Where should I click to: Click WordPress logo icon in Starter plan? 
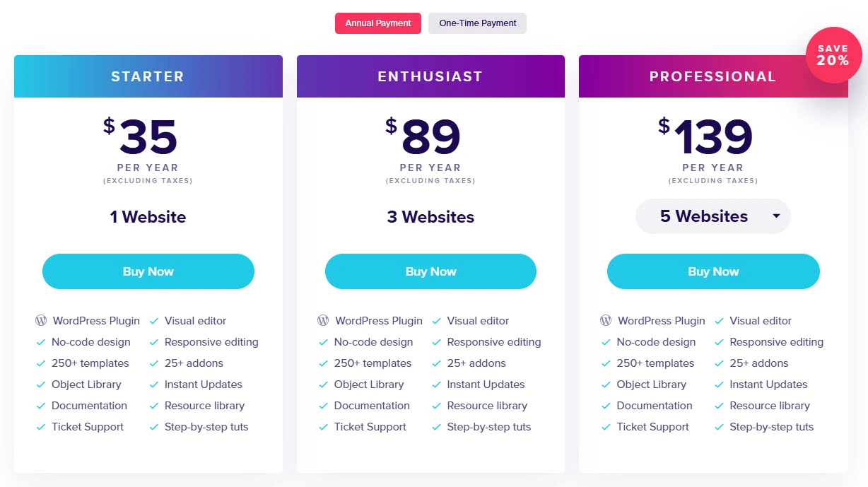tap(41, 321)
